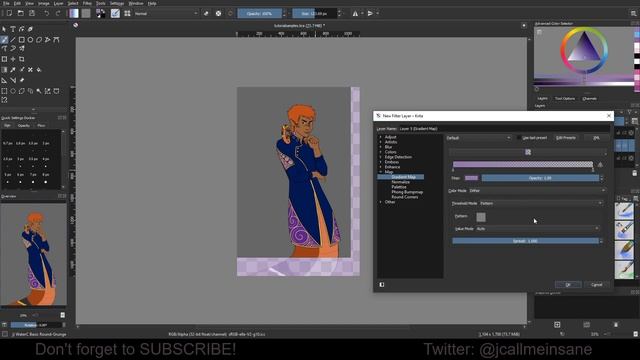Open the File menu

6,3
